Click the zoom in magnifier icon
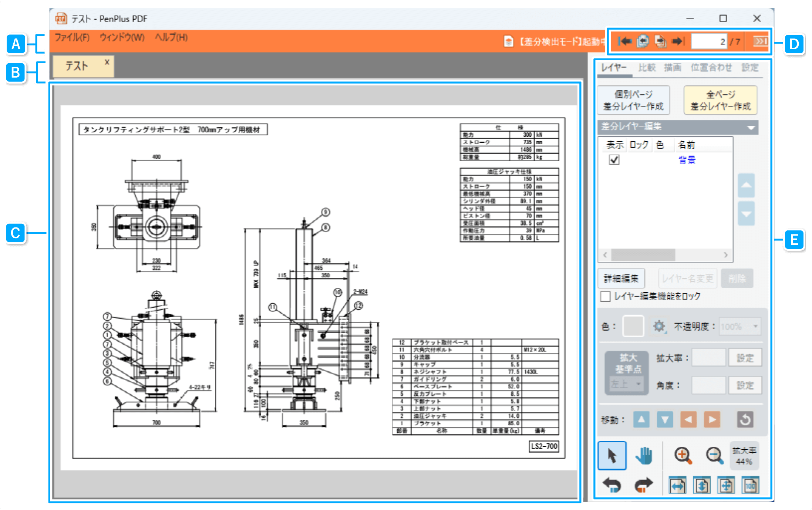The height and width of the screenshot is (510, 812). click(x=683, y=456)
